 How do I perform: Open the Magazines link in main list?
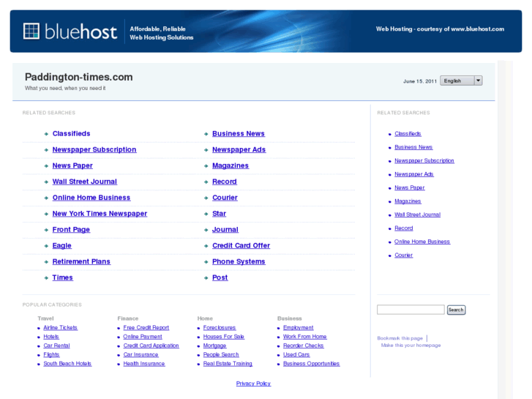(x=231, y=165)
